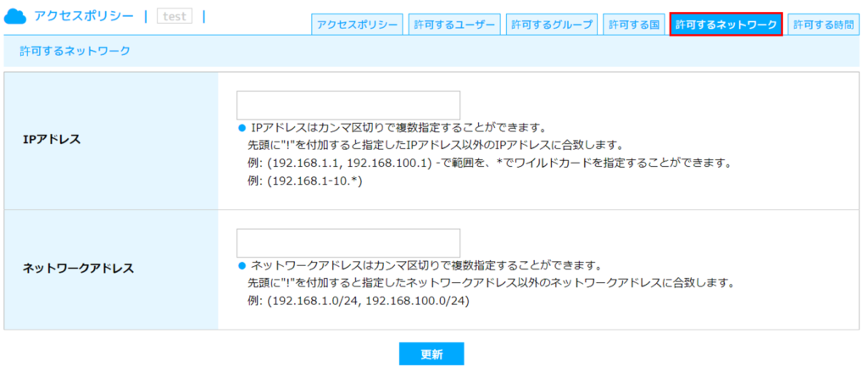Click the 許可するネットワーク section heading
The width and height of the screenshot is (868, 372).
click(x=75, y=52)
